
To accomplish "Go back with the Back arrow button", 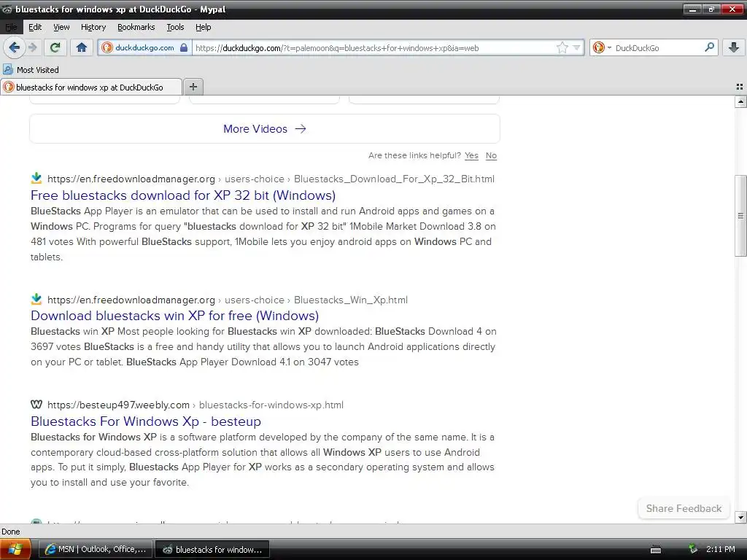I will 15,47.
